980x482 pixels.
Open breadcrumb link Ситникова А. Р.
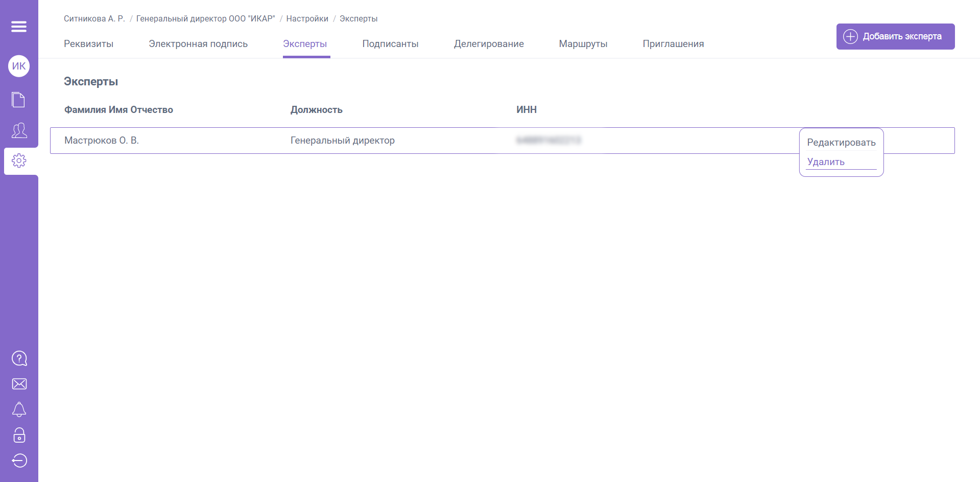(x=94, y=18)
